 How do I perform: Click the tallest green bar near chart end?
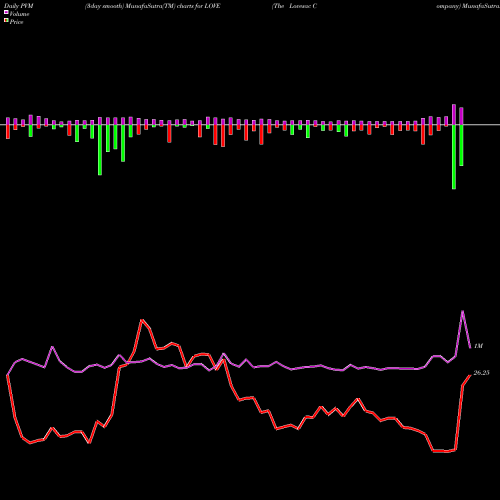coord(454,157)
